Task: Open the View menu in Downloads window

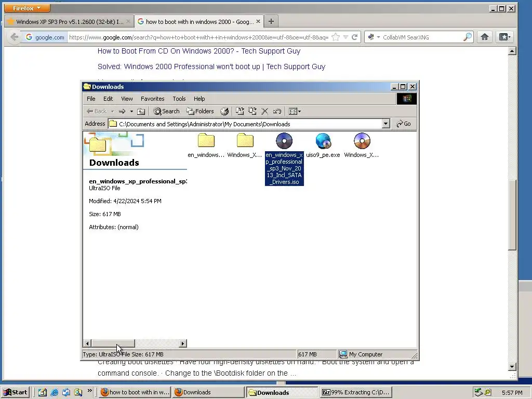Action: pos(127,99)
